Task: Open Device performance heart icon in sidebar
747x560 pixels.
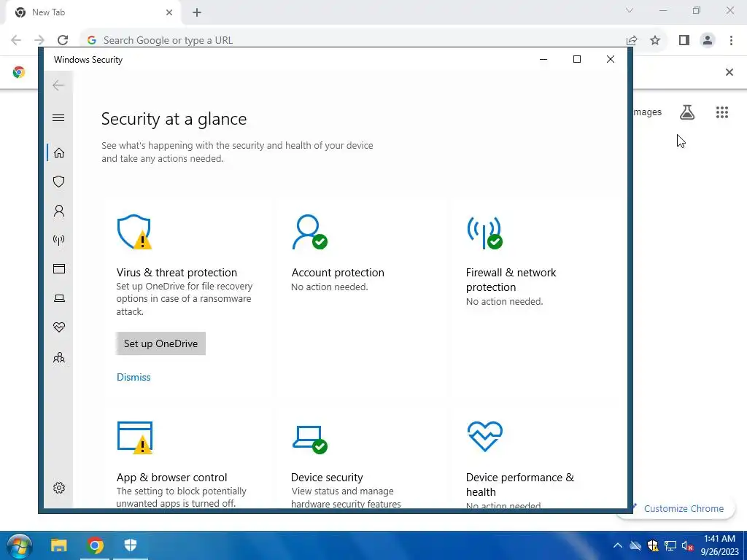Action: click(59, 327)
